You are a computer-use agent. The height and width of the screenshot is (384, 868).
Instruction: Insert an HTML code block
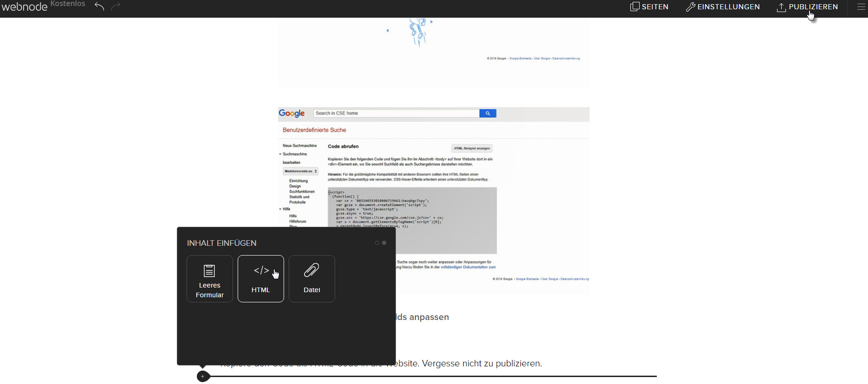point(261,279)
